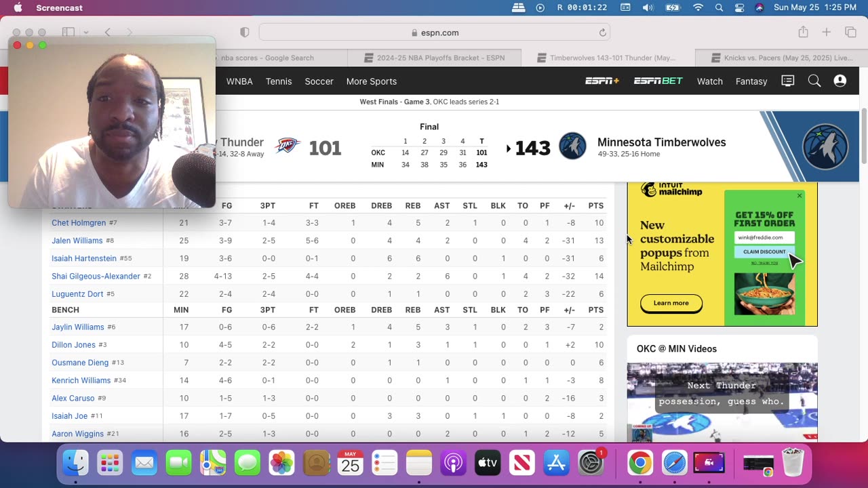Open Jalen Williams player link

click(77, 241)
